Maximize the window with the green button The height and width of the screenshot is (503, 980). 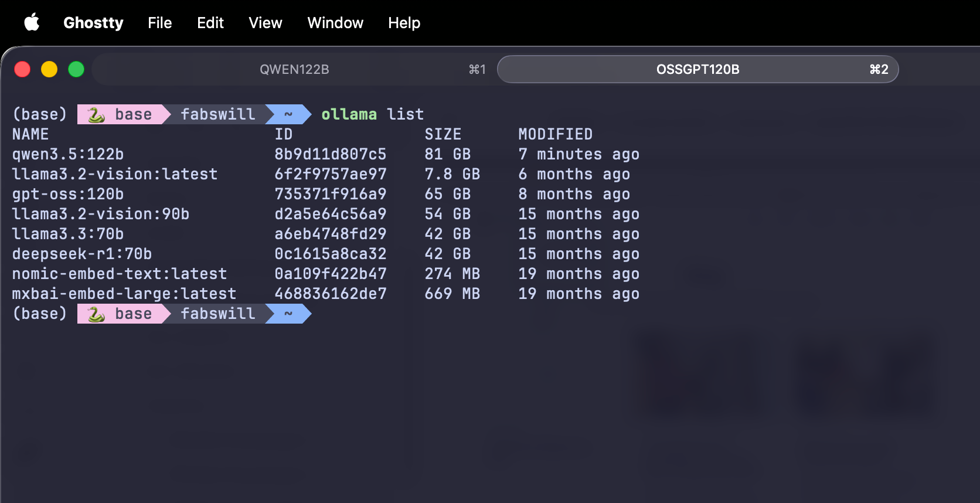[76, 69]
